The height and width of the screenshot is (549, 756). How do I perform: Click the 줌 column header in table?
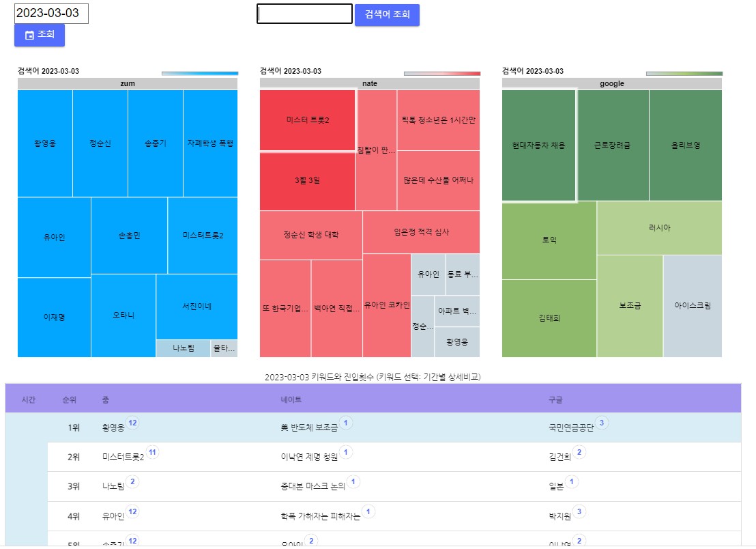pos(106,400)
